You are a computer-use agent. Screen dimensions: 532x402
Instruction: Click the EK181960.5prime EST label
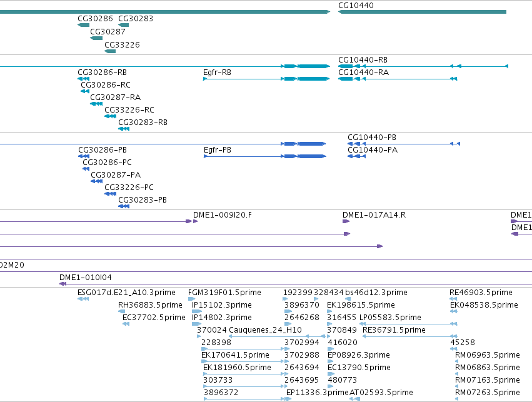coord(237,368)
